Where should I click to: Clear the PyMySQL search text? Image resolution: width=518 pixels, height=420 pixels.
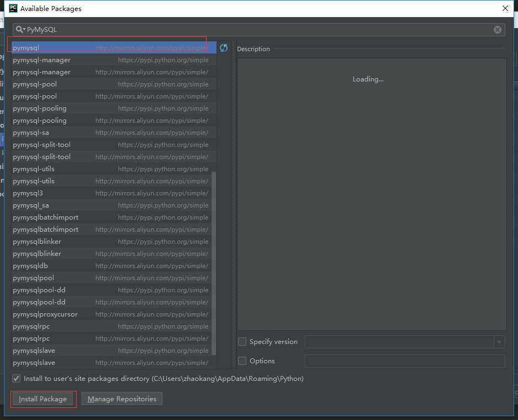click(x=498, y=30)
